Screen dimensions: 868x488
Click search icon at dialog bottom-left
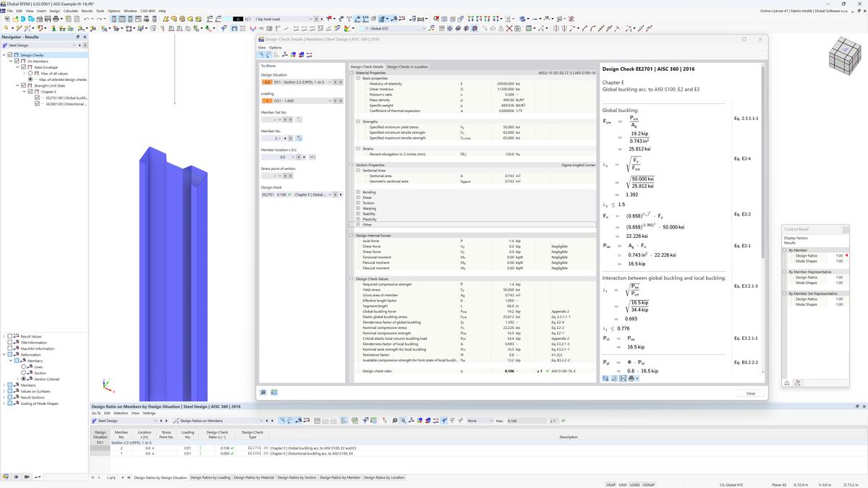(x=263, y=393)
